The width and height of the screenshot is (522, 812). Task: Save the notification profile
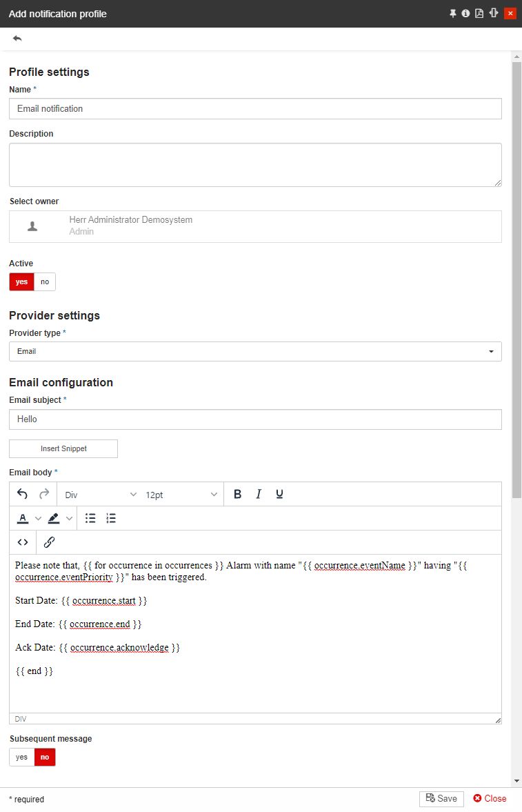click(x=441, y=798)
